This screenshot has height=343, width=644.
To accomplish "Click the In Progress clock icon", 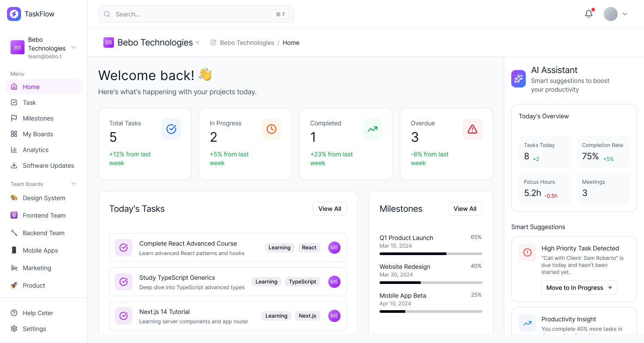I will [x=271, y=129].
